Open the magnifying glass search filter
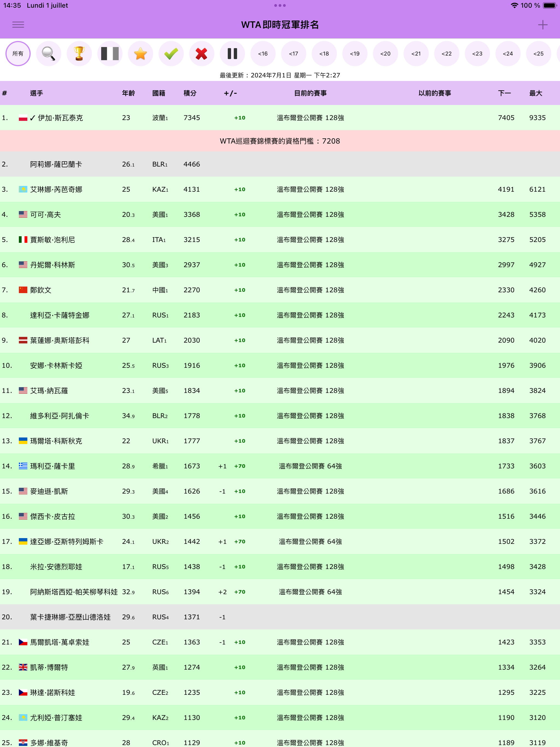 (x=49, y=54)
